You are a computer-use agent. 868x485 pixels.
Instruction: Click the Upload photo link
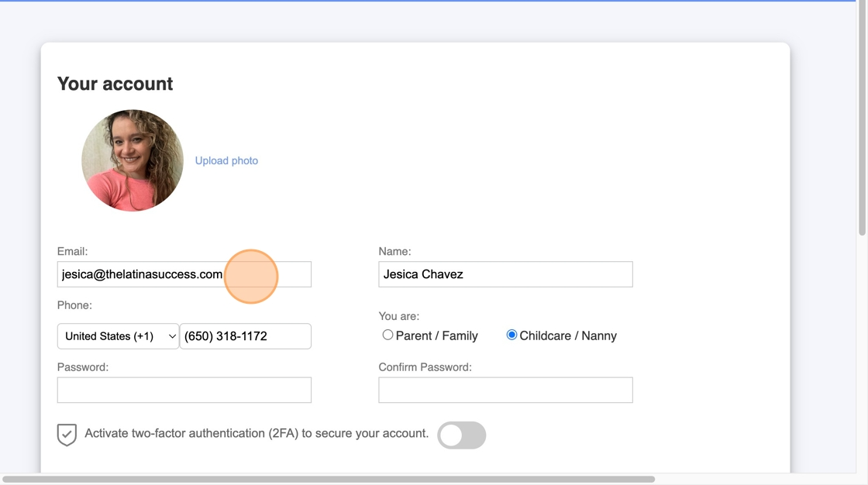coord(226,160)
